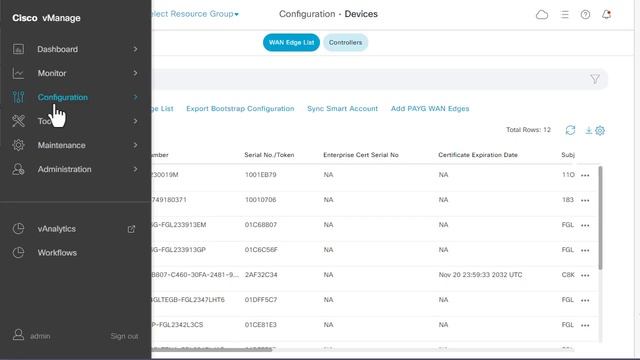This screenshot has height=360, width=640.
Task: Click the vAnalytics pie icon
Action: click(x=18, y=229)
